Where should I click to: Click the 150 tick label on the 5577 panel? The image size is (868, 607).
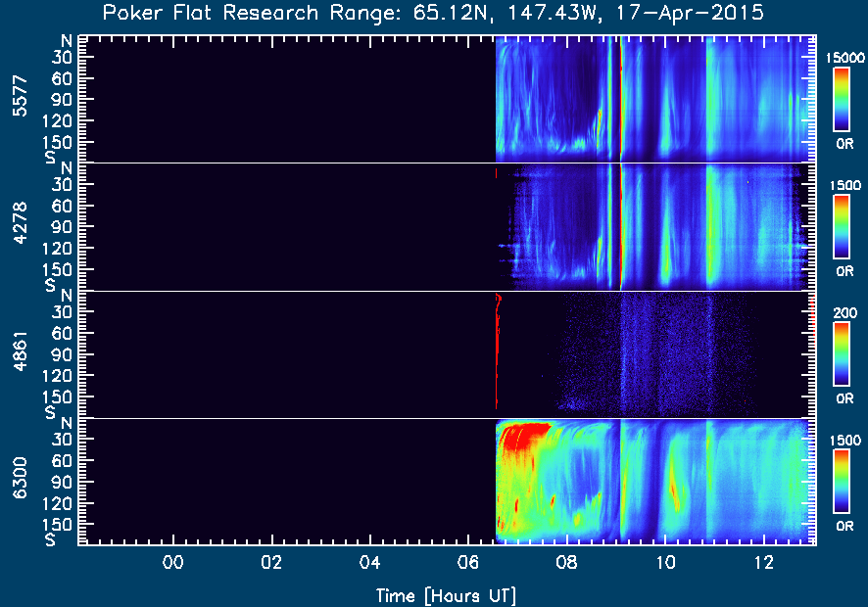(x=58, y=142)
